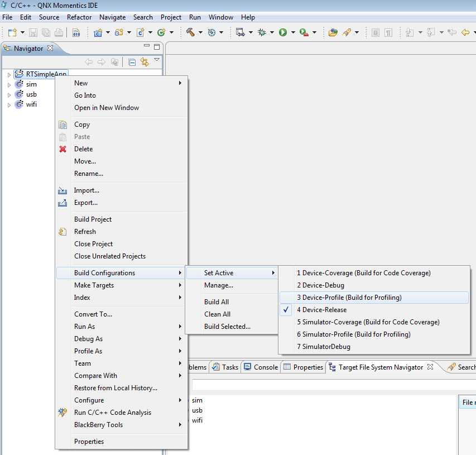Click the red Delete icon in context menu

[x=63, y=149]
